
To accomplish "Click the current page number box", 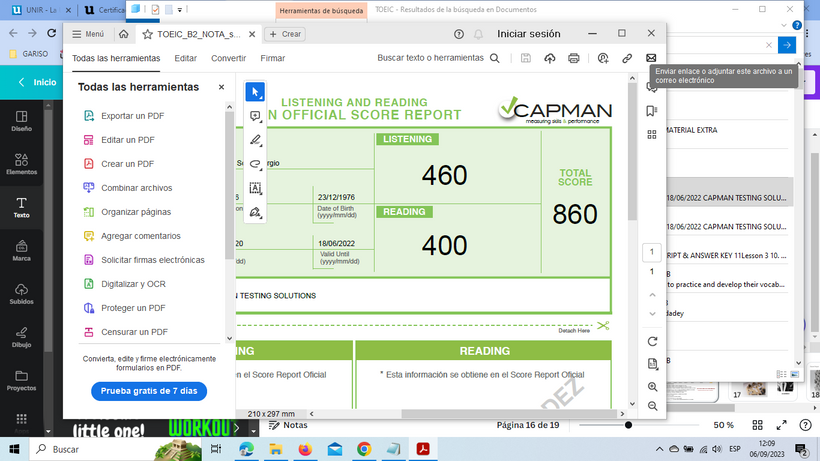I will [x=652, y=252].
